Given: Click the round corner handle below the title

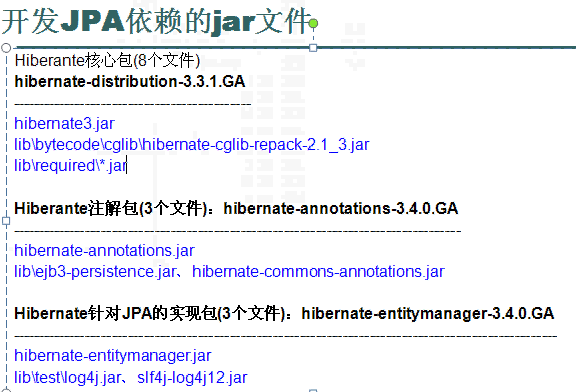Looking at the screenshot, I should click(6, 48).
